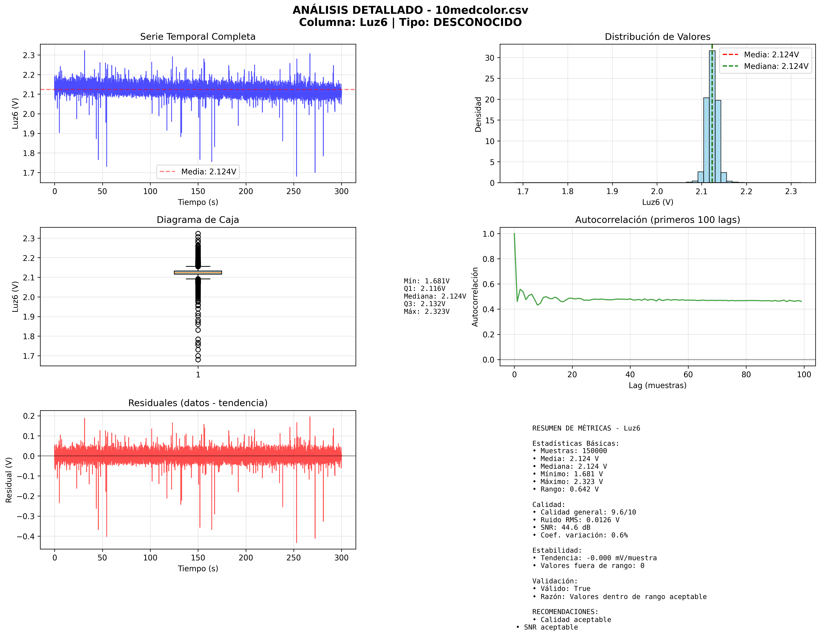Click the 'Residuales (datos - tendencia)' title
Screen dimensions: 821x644
point(197,403)
